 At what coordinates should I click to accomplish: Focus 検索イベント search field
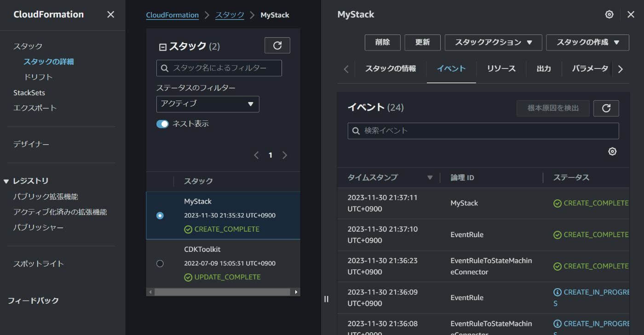483,131
